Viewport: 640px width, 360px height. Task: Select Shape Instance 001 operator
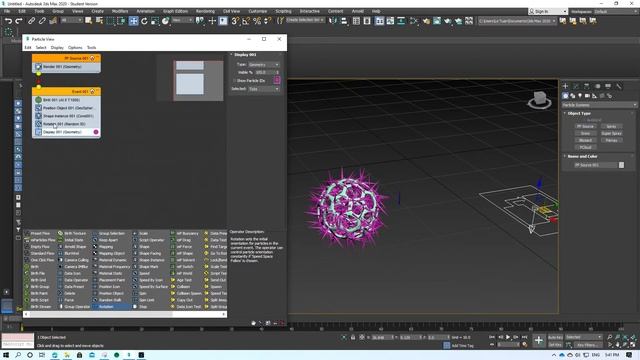pyautogui.click(x=67, y=116)
